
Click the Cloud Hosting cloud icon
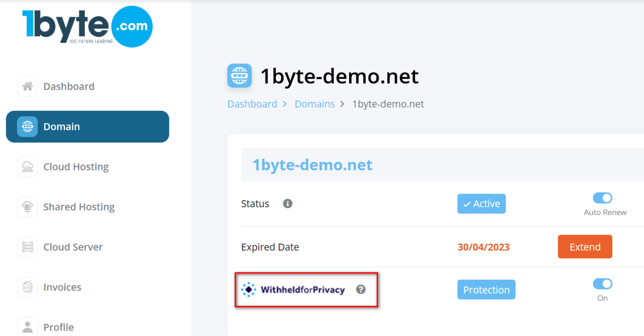pos(27,166)
